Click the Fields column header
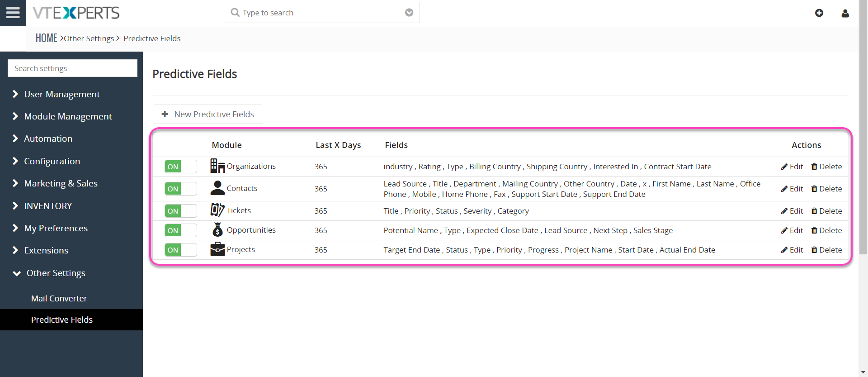This screenshot has height=377, width=868. (396, 145)
